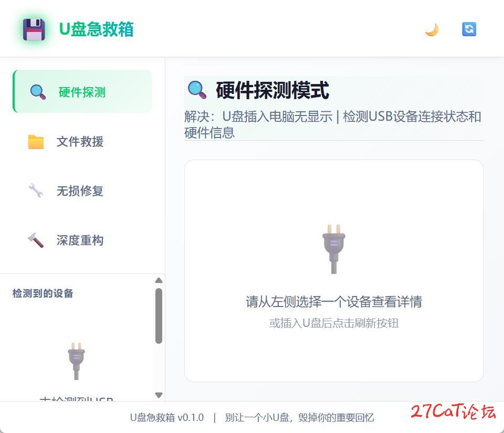Go to the 深度重构 section
Viewport: 504px width, 433px height.
80,240
